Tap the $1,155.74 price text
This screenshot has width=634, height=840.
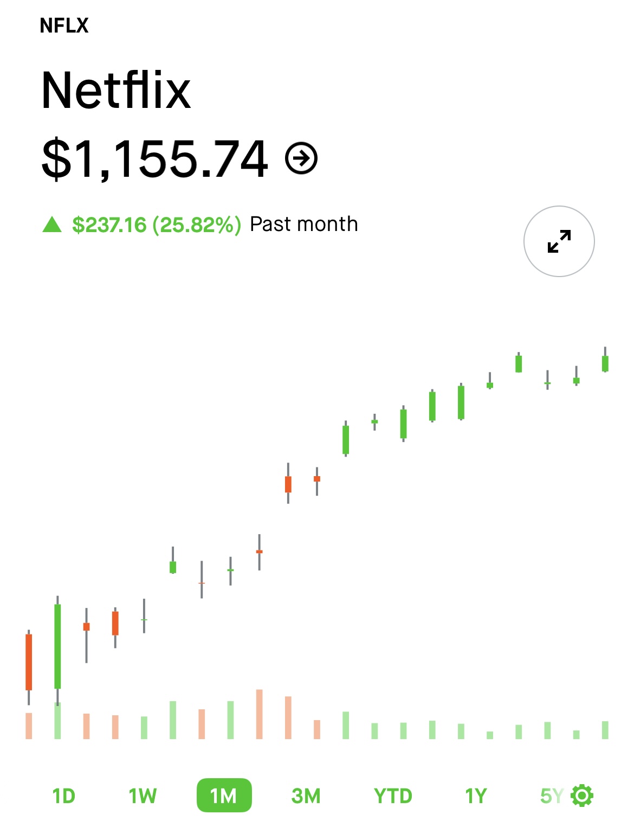(155, 158)
